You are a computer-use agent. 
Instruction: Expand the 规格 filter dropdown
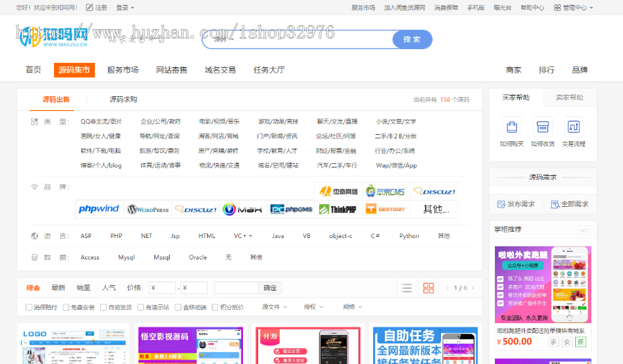[x=352, y=307]
